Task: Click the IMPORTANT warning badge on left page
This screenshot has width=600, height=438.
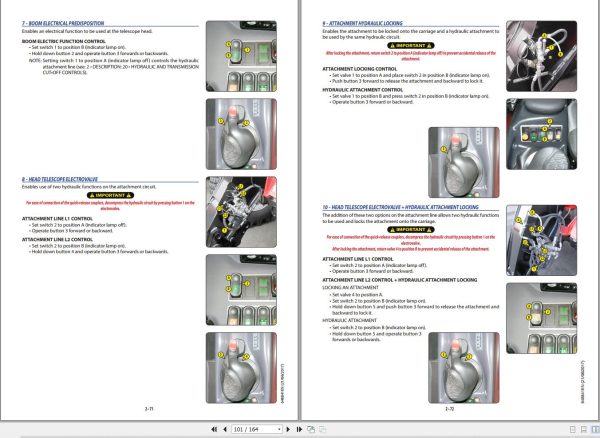Action: tap(110, 195)
